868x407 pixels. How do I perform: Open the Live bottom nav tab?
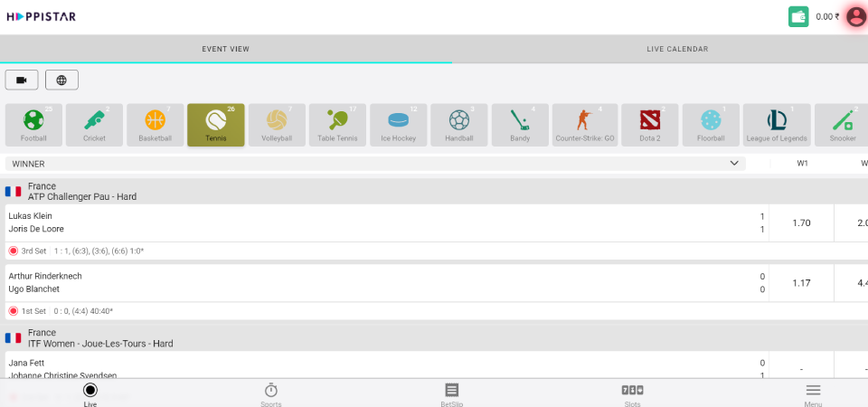click(90, 394)
